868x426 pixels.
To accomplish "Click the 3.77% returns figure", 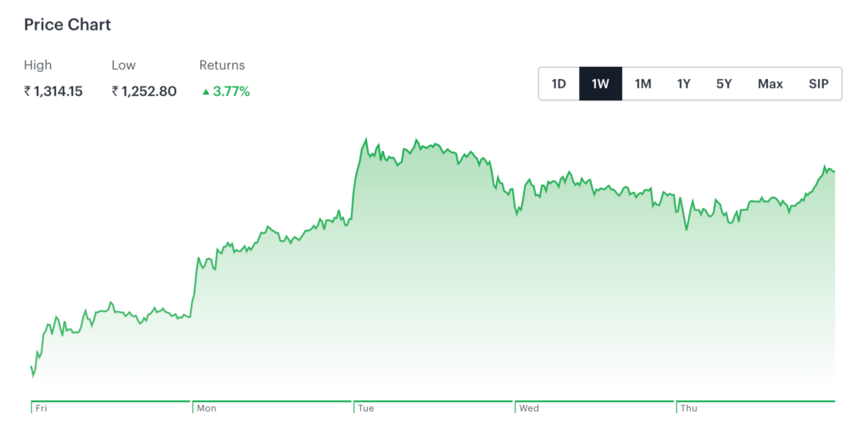I will pyautogui.click(x=231, y=92).
